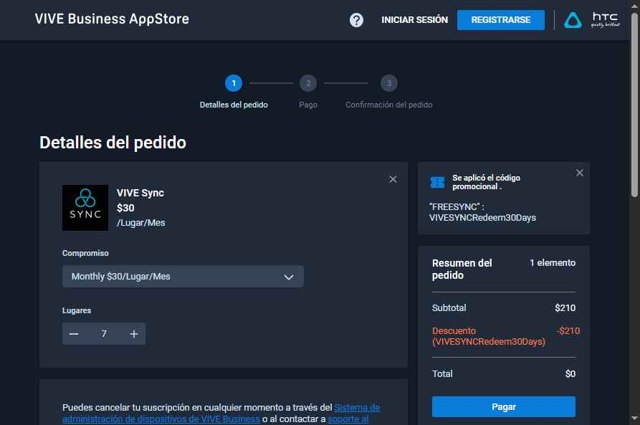The image size is (640, 425).
Task: Click the Detalles del pedido heading
Action: click(113, 142)
